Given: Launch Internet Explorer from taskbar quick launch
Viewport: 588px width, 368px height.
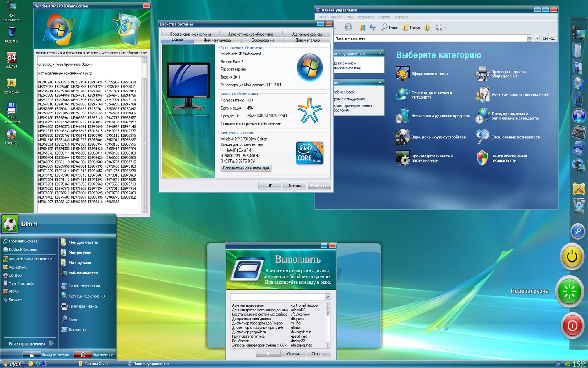Looking at the screenshot, I should coord(38,364).
